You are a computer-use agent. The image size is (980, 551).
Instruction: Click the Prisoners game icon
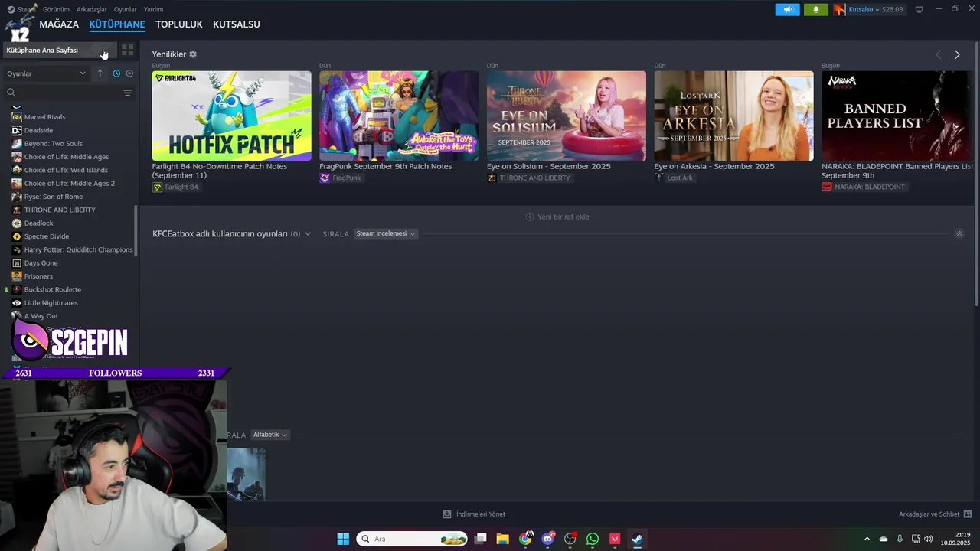click(17, 276)
